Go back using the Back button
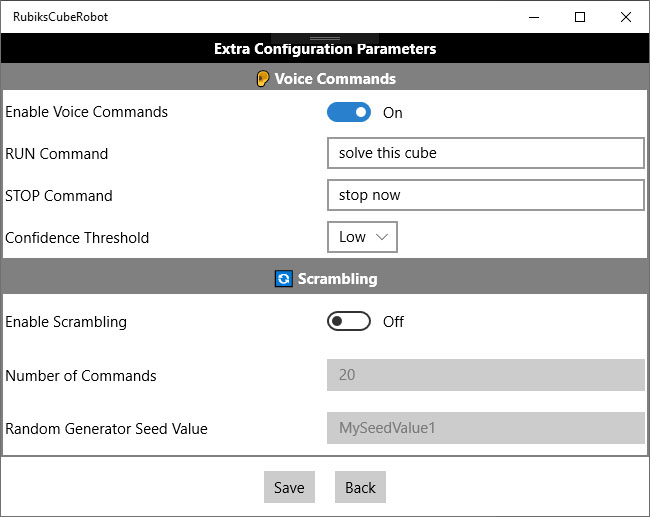This screenshot has height=517, width=650. (x=360, y=487)
